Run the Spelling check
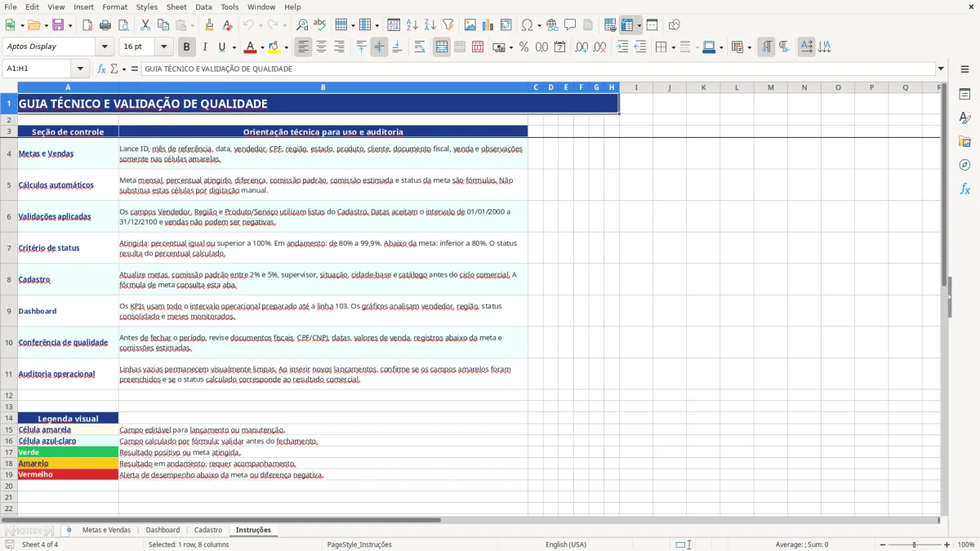Image resolution: width=980 pixels, height=551 pixels. (320, 25)
